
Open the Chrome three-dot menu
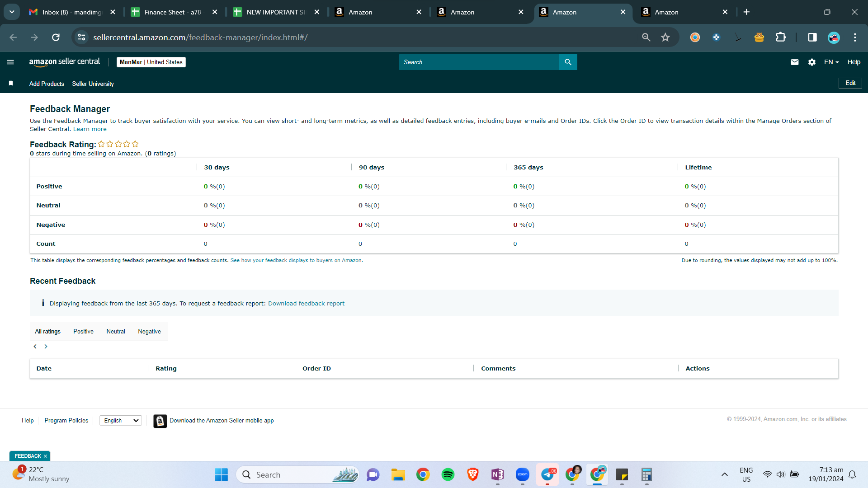pos(855,38)
